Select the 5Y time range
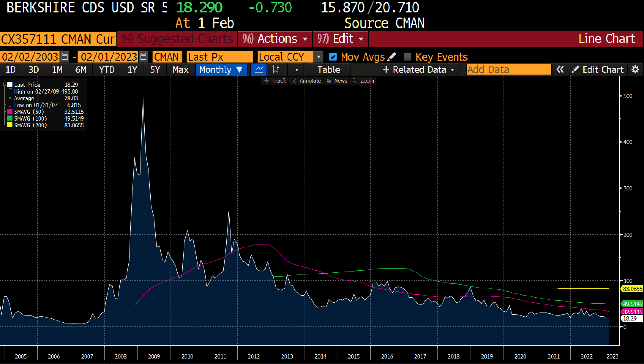644x364 pixels. pyautogui.click(x=155, y=69)
